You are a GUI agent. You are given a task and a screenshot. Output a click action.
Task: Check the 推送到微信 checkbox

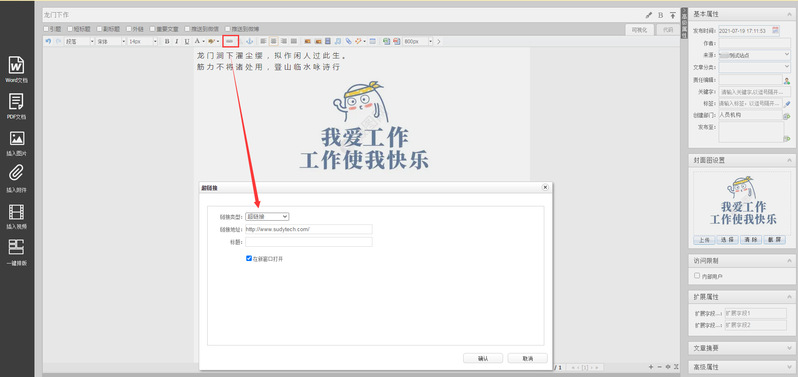click(x=187, y=29)
